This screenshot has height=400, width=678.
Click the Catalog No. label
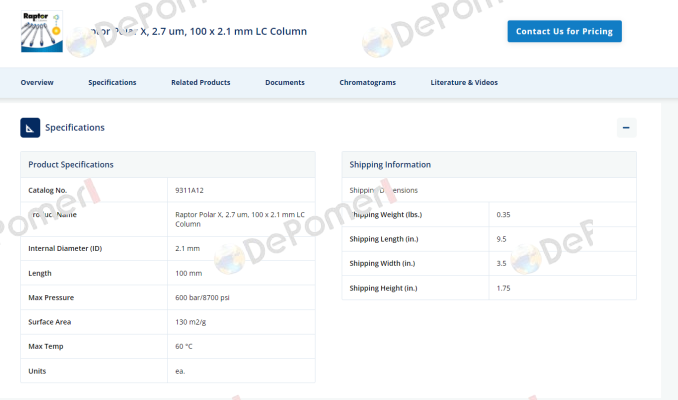(x=48, y=190)
